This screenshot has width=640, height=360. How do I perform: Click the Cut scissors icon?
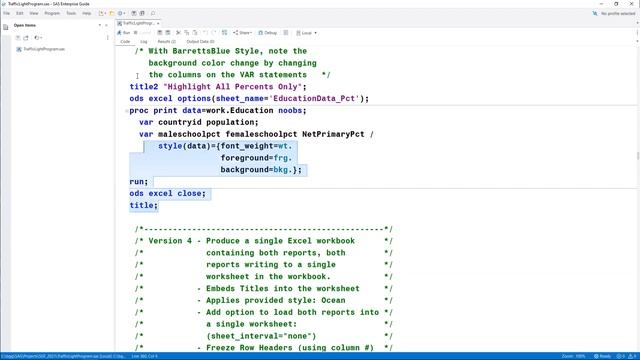178,33
